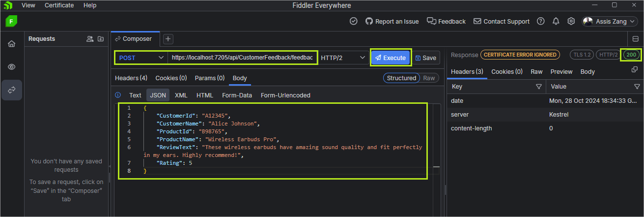This screenshot has width=644, height=217.
Task: Open the response Raw tab
Action: pyautogui.click(x=536, y=72)
